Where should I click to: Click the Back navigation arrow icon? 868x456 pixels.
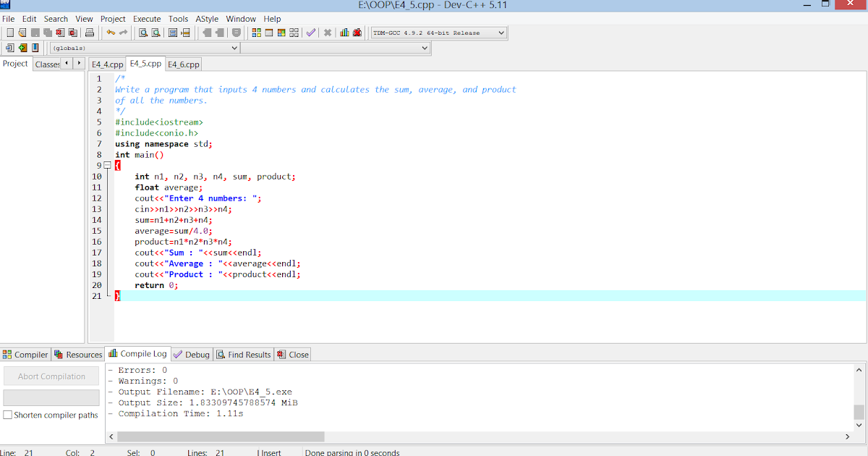pyautogui.click(x=208, y=33)
